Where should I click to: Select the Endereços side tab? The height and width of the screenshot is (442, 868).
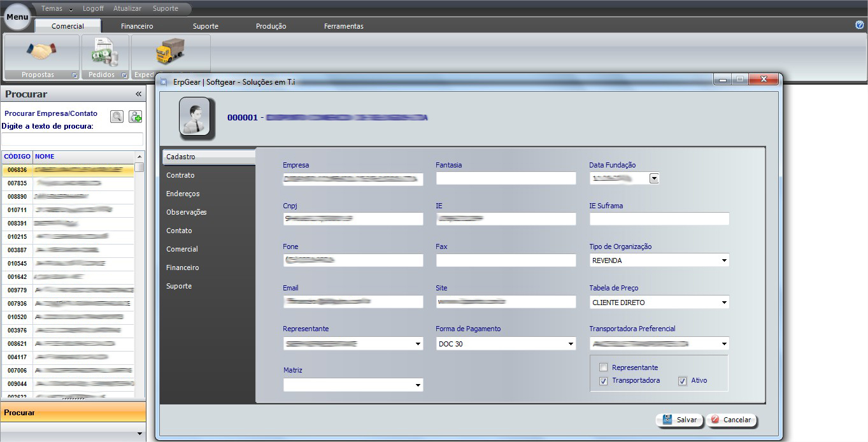coord(183,194)
